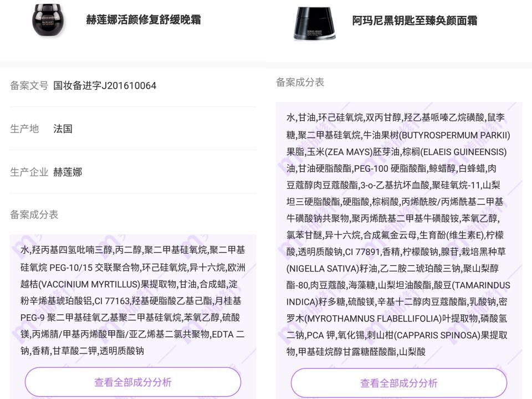Click MYROTHAMNUS FLABELLIFOLIA ingredient text
The height and width of the screenshot is (399, 532).
(x=373, y=319)
